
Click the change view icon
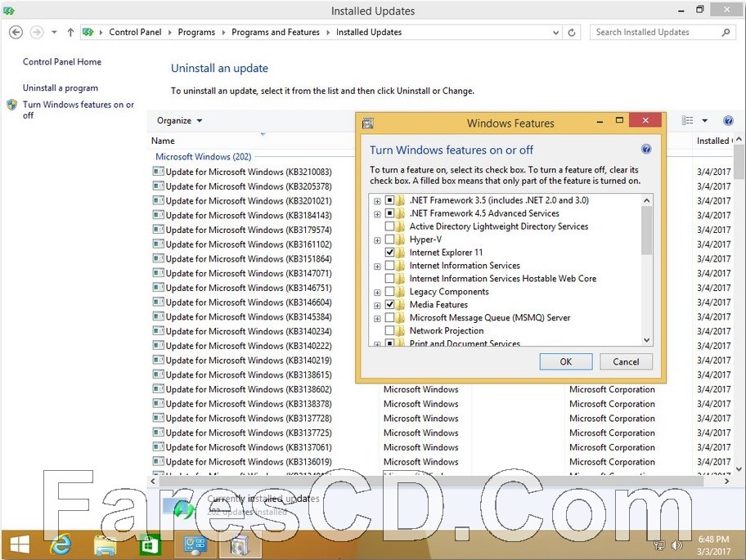[x=687, y=121]
